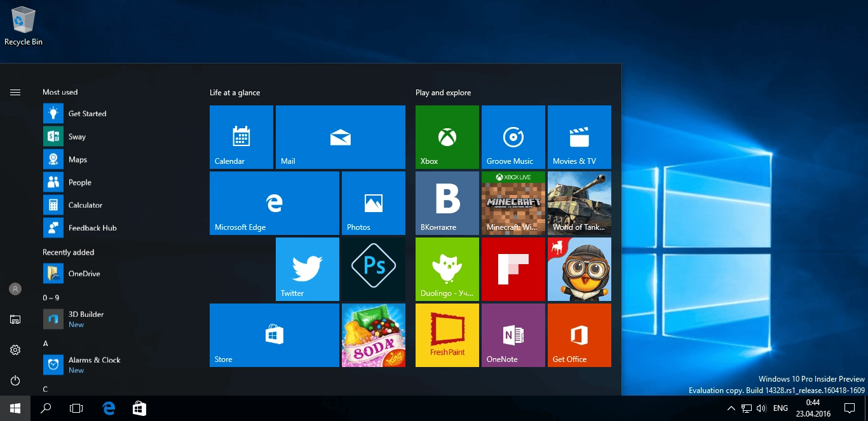Open People from Most used list

[x=118, y=182]
